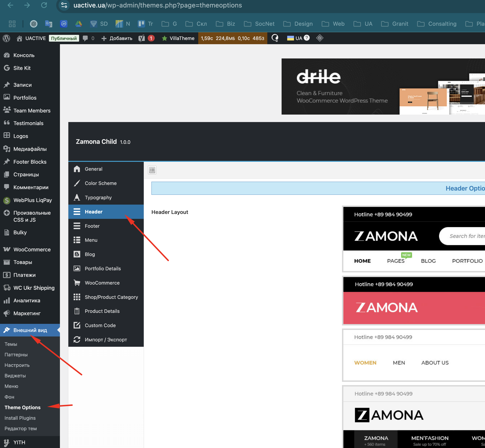
Task: Click the browser forward arrow
Action: (x=27, y=5)
